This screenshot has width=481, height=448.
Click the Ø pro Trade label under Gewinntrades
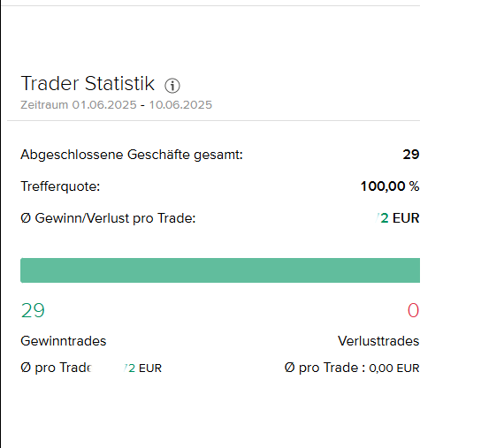tap(56, 368)
